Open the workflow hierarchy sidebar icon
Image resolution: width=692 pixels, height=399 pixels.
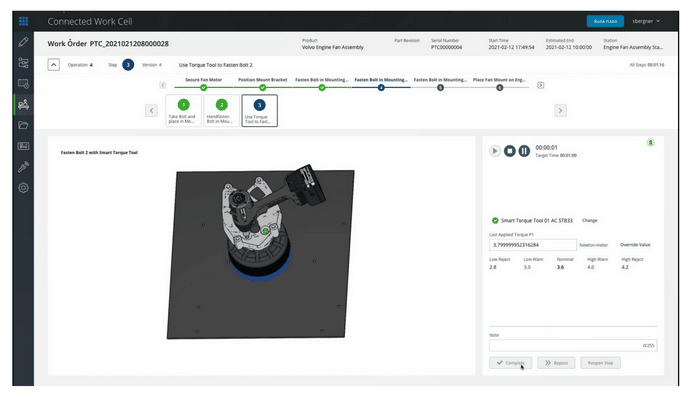click(23, 63)
